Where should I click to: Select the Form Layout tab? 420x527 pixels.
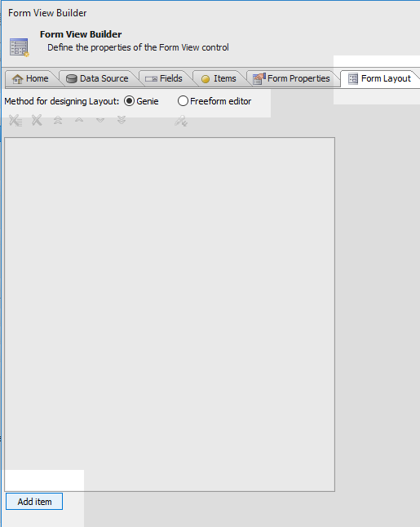[379, 78]
